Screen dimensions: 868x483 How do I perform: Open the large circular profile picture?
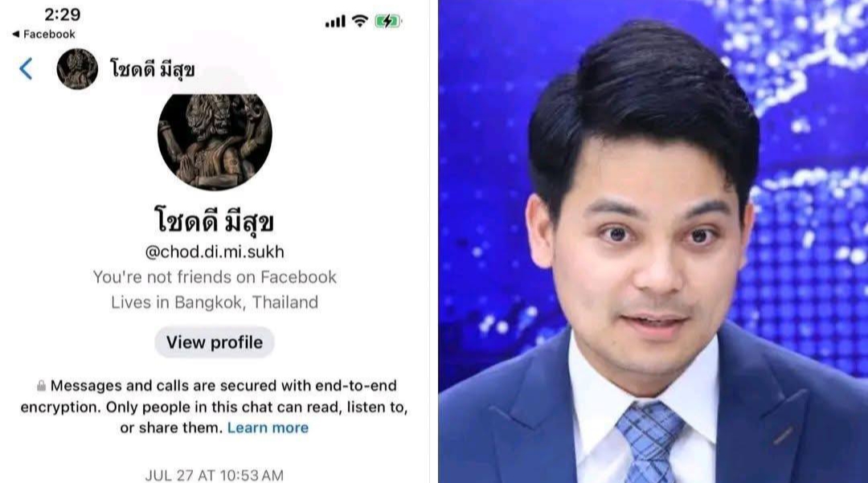coord(215,141)
